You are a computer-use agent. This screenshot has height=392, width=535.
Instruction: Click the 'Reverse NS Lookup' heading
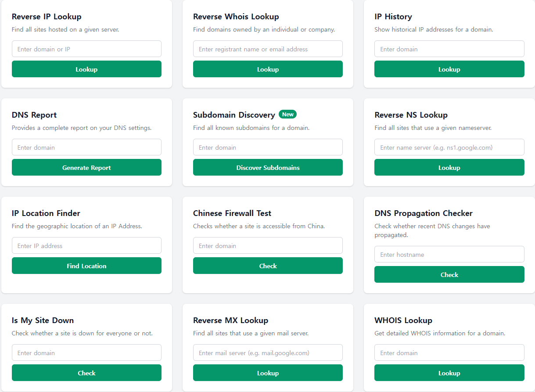click(411, 115)
